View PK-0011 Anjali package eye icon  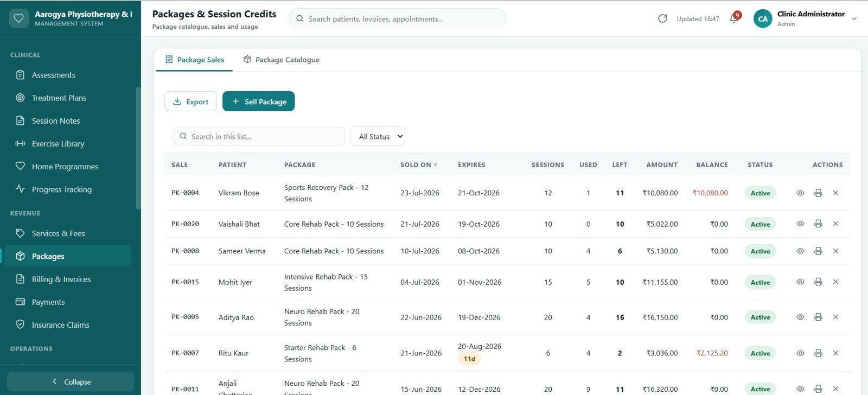(x=800, y=389)
